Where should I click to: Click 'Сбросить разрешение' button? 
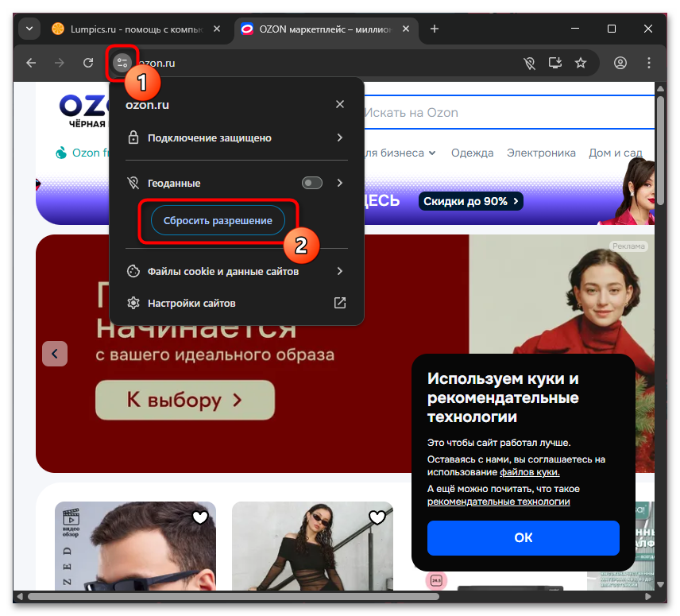click(218, 220)
